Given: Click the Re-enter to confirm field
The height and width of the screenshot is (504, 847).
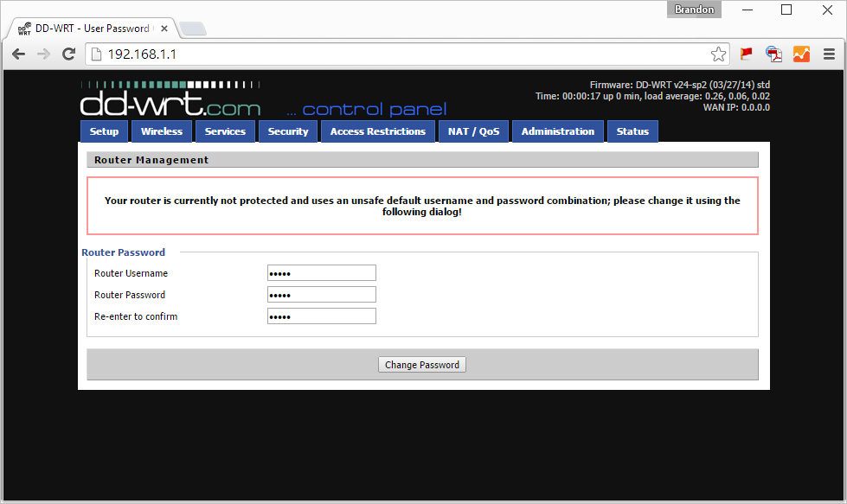Looking at the screenshot, I should click(321, 316).
